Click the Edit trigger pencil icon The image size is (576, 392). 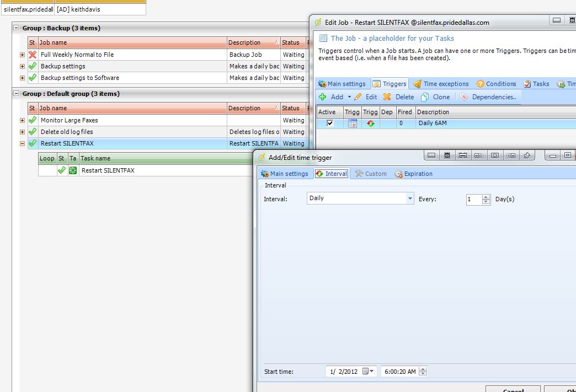(358, 97)
